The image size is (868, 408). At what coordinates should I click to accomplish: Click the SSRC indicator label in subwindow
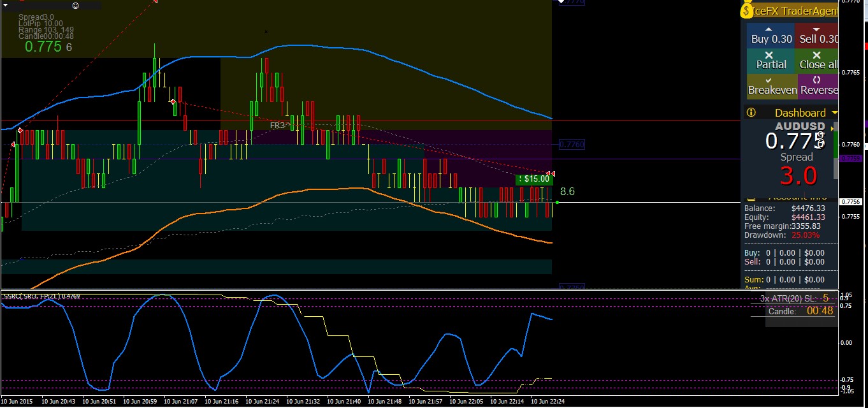pyautogui.click(x=41, y=296)
